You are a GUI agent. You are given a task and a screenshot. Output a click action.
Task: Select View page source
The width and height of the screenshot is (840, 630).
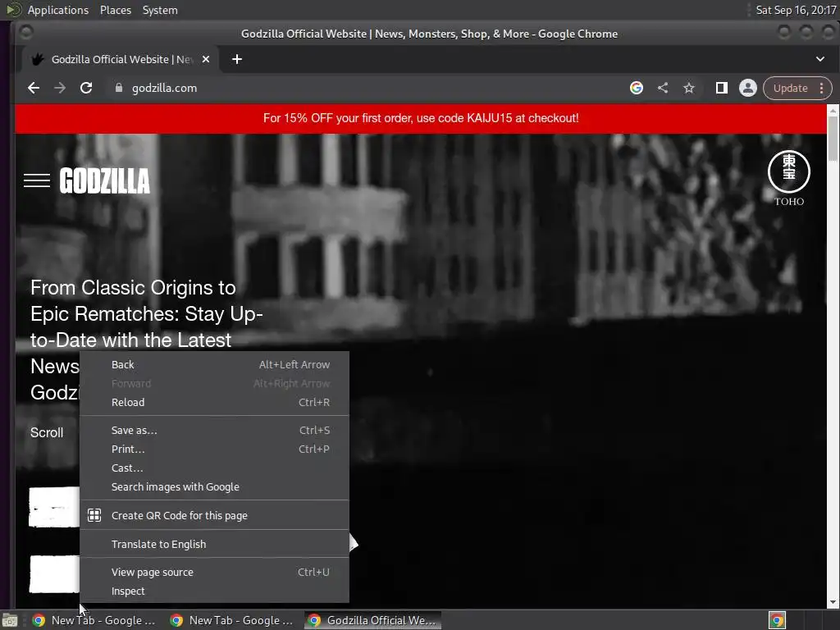[x=214, y=572]
